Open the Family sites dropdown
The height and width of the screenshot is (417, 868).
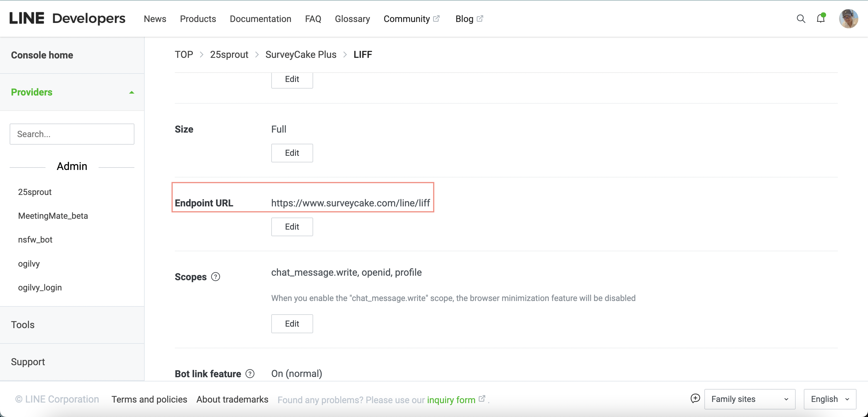click(750, 399)
